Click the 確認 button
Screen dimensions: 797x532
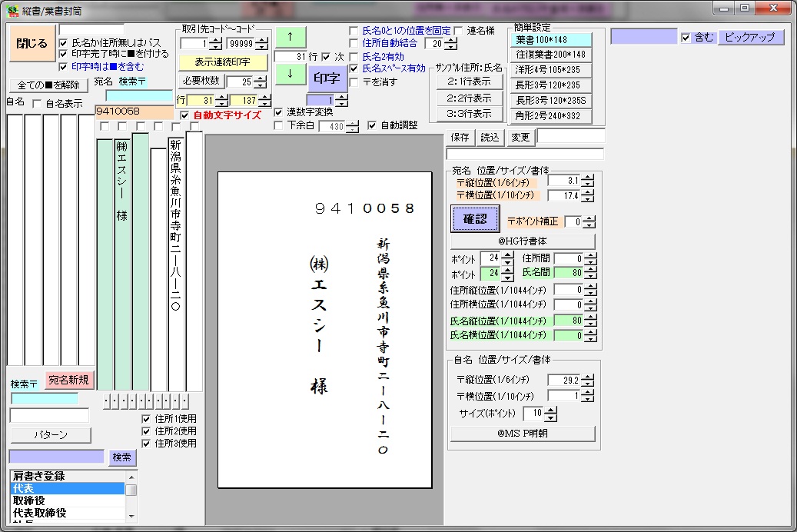pyautogui.click(x=475, y=218)
